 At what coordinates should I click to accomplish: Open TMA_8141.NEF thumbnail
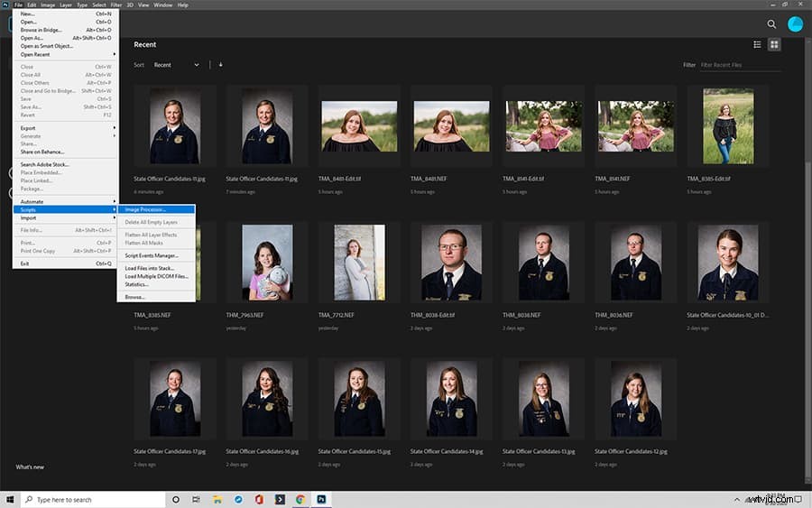point(635,126)
